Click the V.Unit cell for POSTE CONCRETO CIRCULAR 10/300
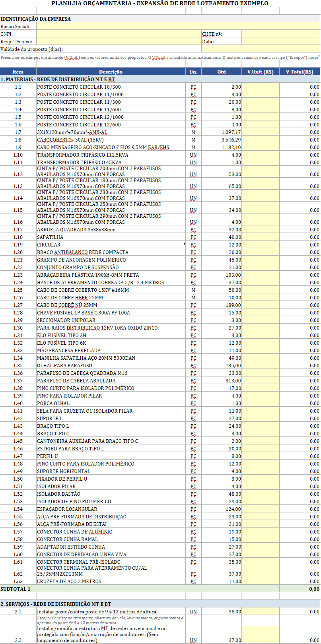The image size is (321, 644). pyautogui.click(x=261, y=87)
